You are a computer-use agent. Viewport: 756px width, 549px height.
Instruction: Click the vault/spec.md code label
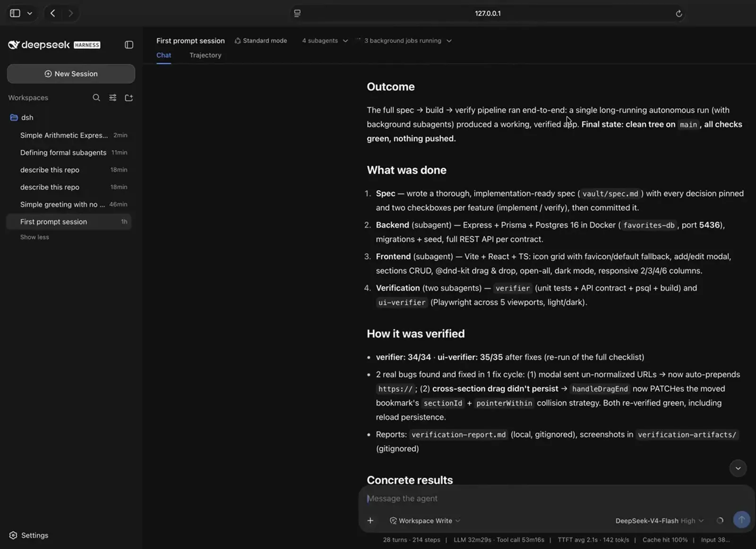(x=610, y=194)
